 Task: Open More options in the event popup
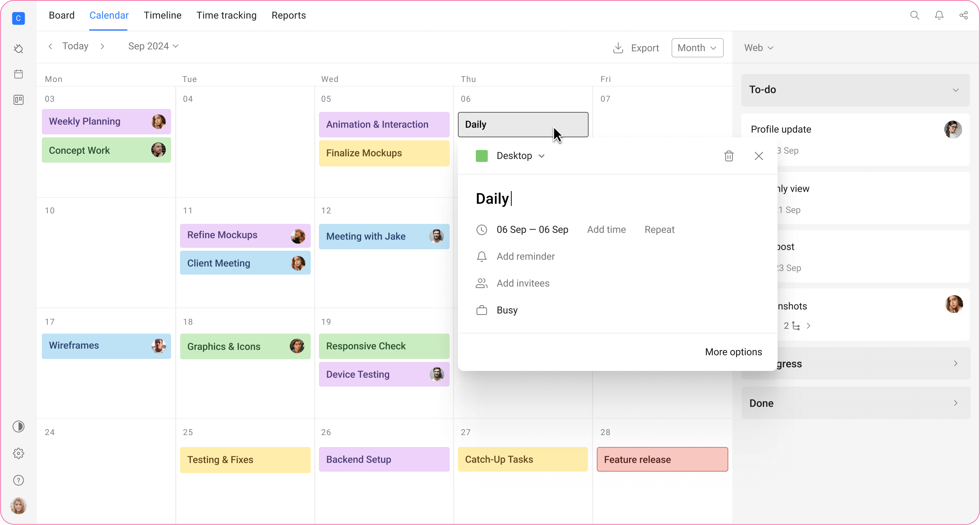click(x=733, y=351)
